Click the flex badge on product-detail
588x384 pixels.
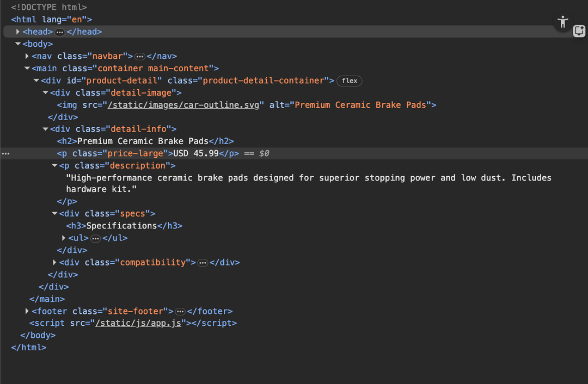(349, 81)
